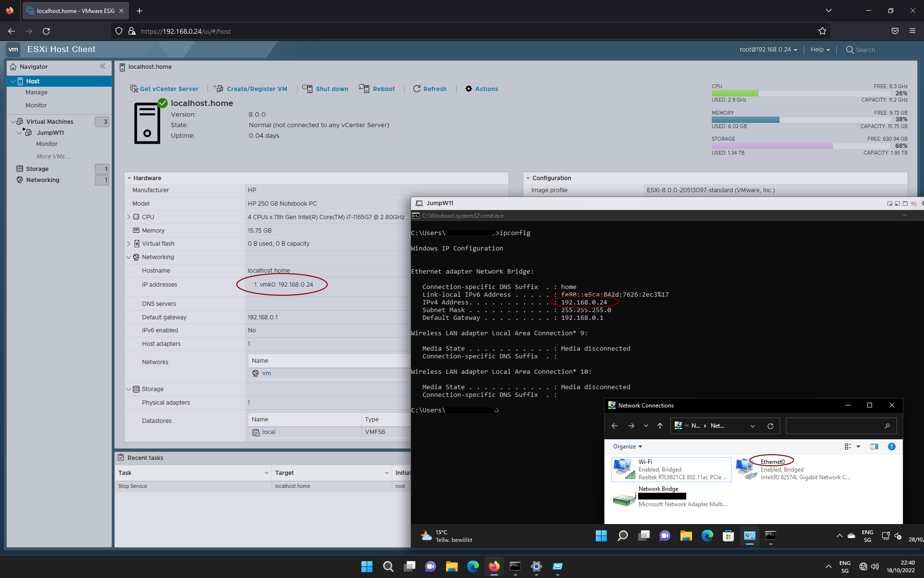Viewport: 924px width, 578px height.
Task: Click the Refresh icon in Network Connections
Action: click(x=770, y=426)
